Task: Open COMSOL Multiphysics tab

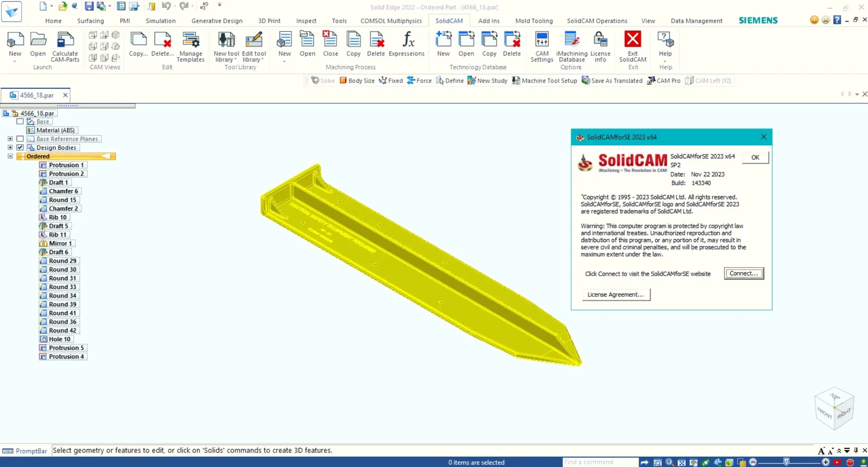Action: (391, 21)
